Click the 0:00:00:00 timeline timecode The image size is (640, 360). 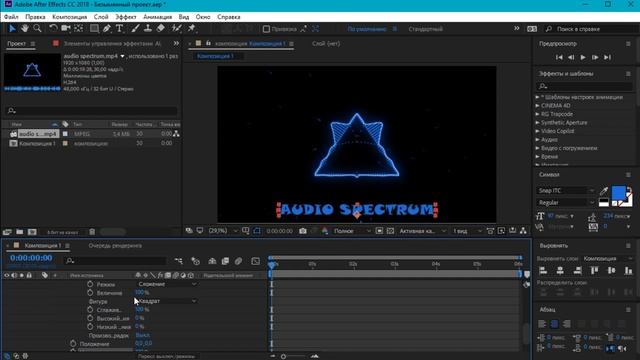coord(31,258)
